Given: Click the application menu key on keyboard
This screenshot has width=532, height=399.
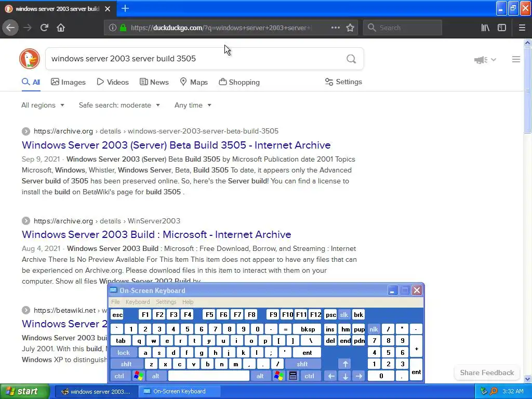Looking at the screenshot, I should tap(293, 376).
